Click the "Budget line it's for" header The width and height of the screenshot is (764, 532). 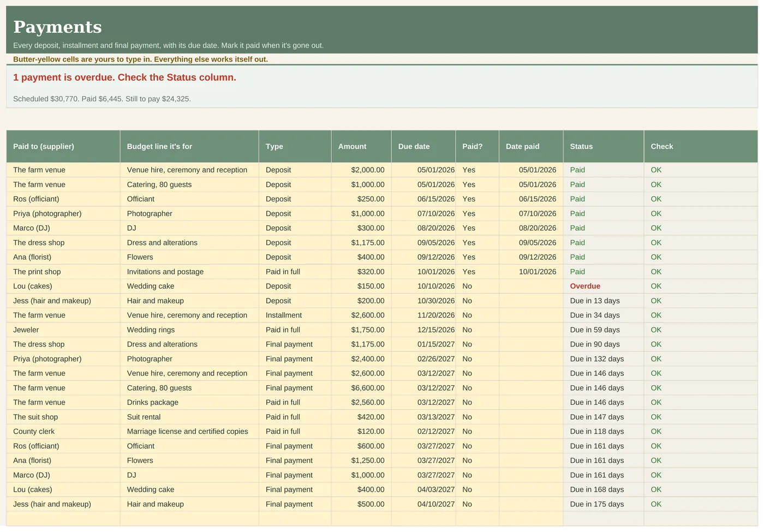tap(189, 146)
